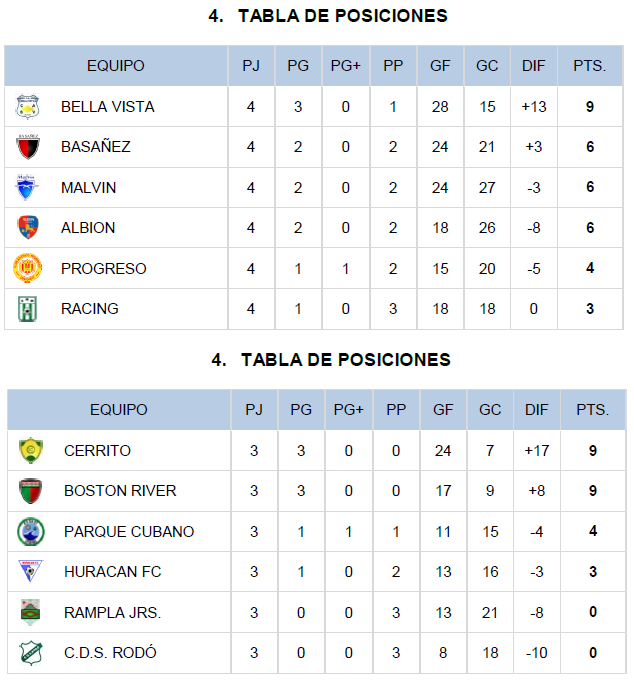Click the Cerrito yellow shield logo
Screen dimensions: 634x688
pyautogui.click(x=31, y=451)
